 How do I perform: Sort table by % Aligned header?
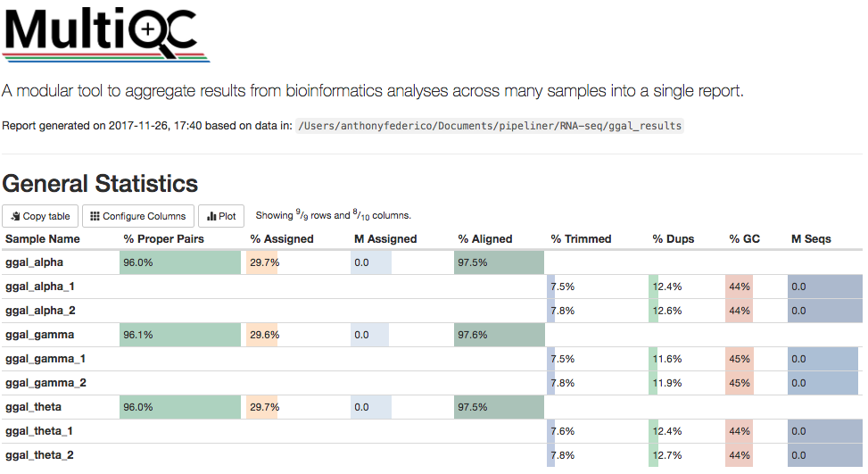485,239
